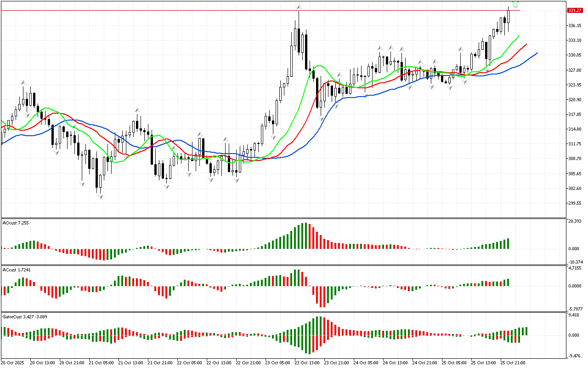Click the last candlestick on the chart
Viewport: 588px width, 368px height.
509,17
